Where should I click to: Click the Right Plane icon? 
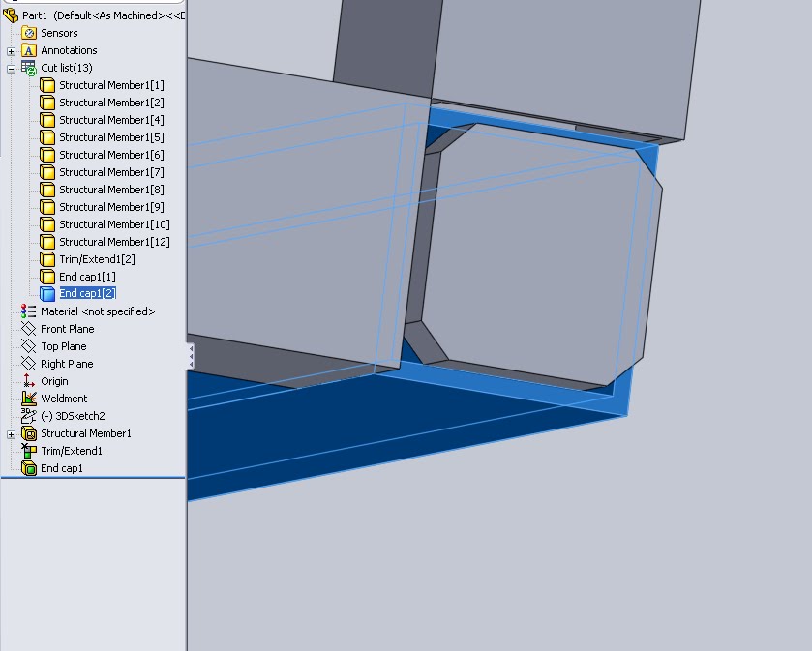point(28,364)
